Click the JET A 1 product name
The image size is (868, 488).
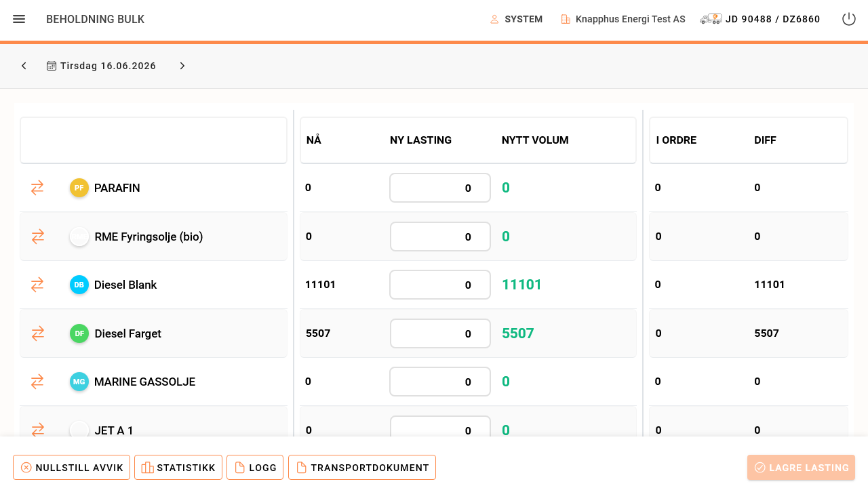[114, 430]
